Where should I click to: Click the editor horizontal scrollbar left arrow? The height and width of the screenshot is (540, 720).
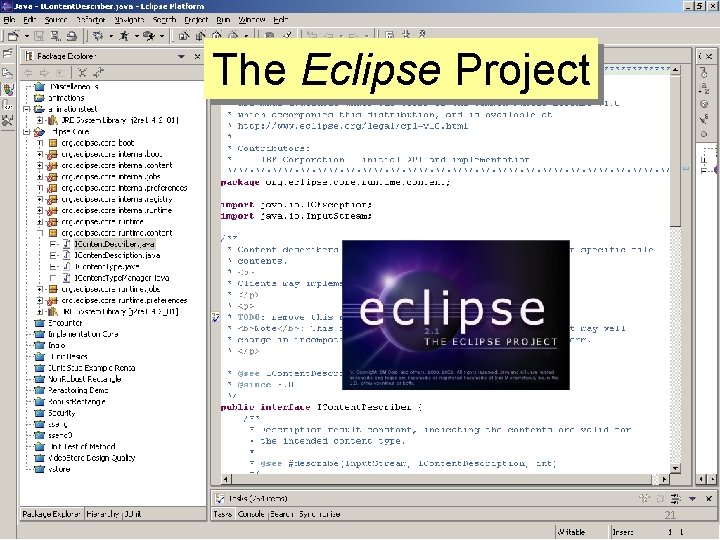click(225, 479)
